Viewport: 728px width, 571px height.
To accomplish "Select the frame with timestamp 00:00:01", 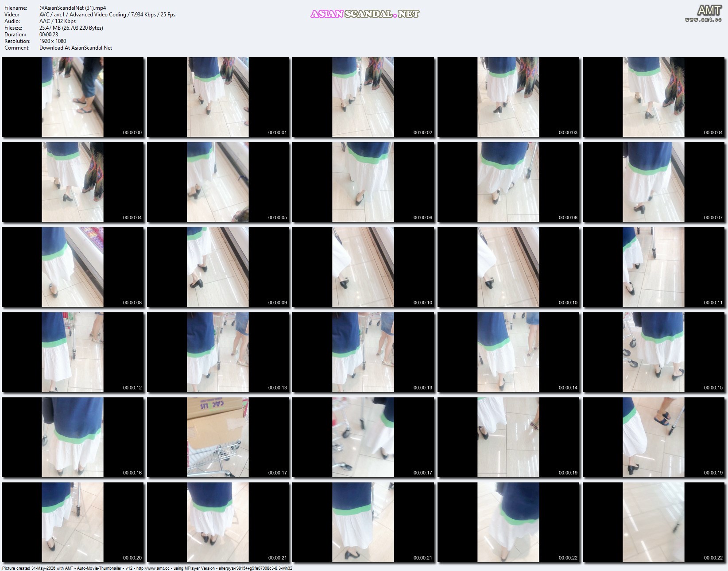I will (x=218, y=97).
